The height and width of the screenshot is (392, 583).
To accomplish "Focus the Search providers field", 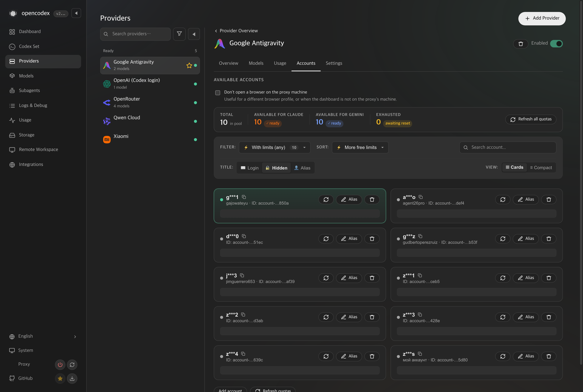I will point(135,34).
